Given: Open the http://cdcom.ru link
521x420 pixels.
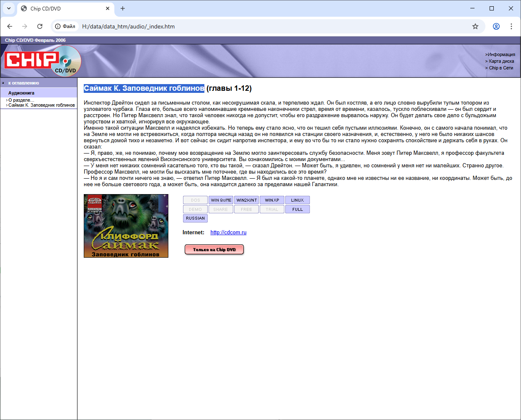Looking at the screenshot, I should tap(228, 232).
